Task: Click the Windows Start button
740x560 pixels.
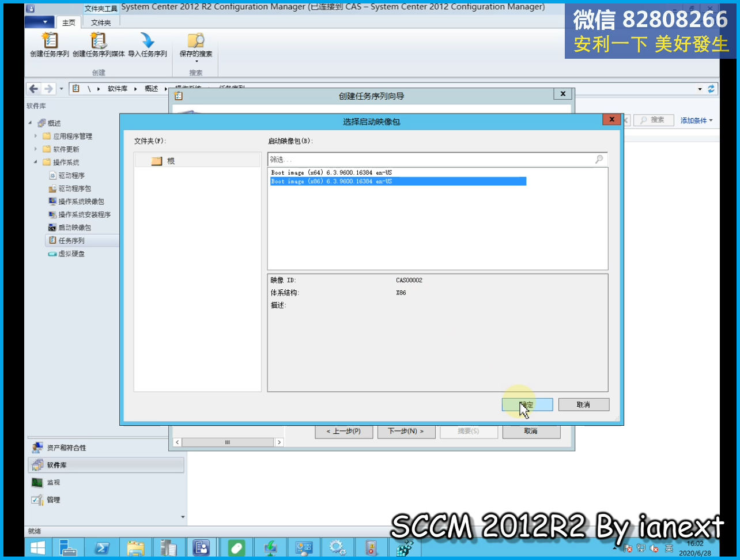Action: click(37, 547)
